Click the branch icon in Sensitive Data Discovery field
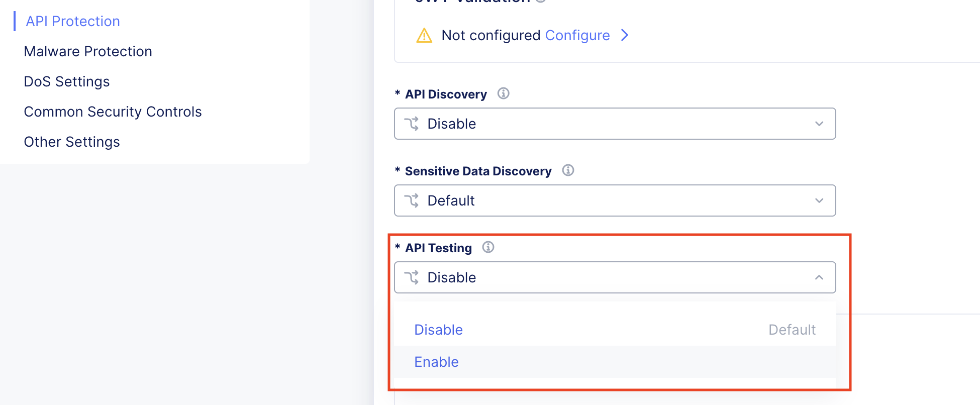The width and height of the screenshot is (980, 405). click(x=412, y=200)
